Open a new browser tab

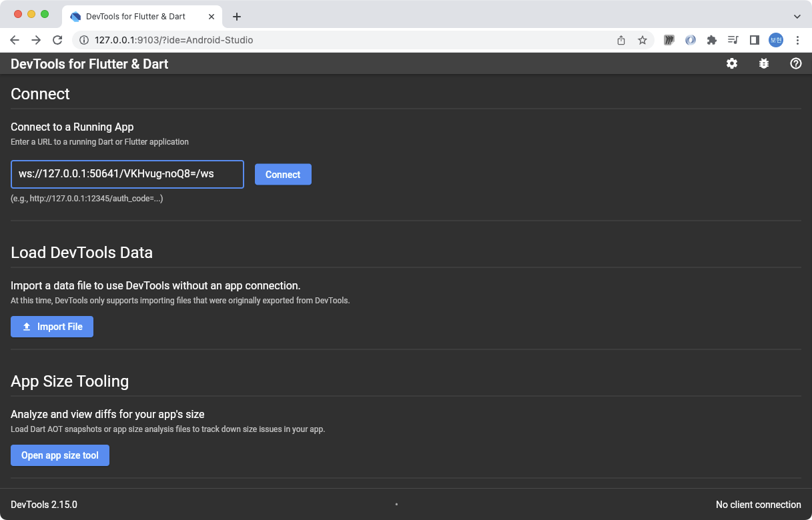[237, 17]
